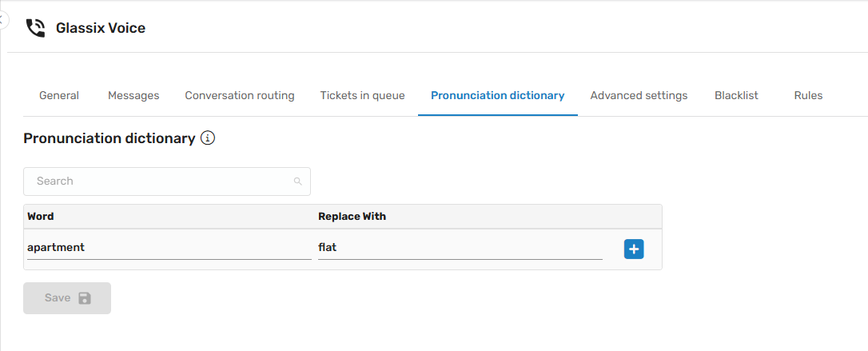The width and height of the screenshot is (868, 351).
Task: Click the magnifier icon in the search box
Action: pyautogui.click(x=298, y=181)
